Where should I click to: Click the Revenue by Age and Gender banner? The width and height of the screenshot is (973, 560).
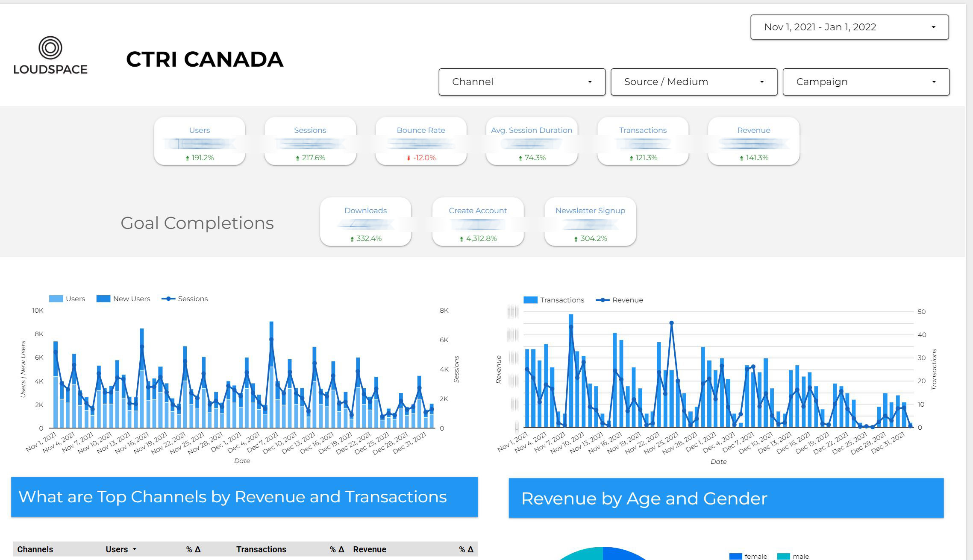tap(726, 498)
